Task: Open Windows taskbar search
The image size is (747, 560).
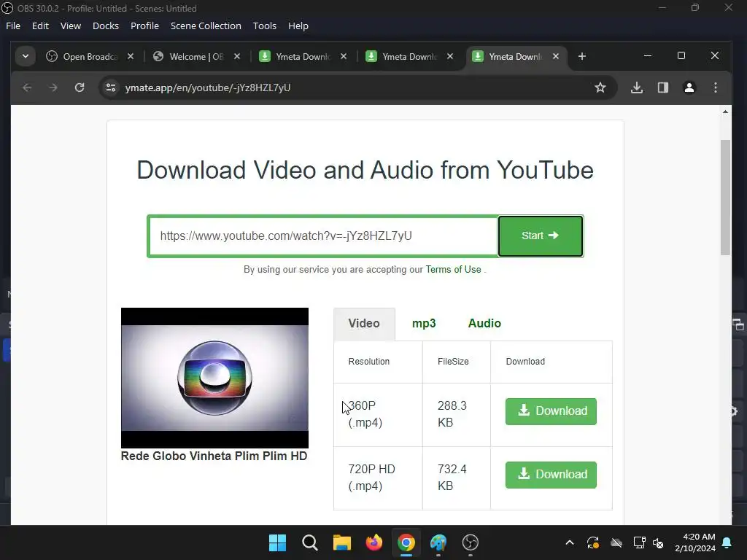Action: [x=309, y=542]
